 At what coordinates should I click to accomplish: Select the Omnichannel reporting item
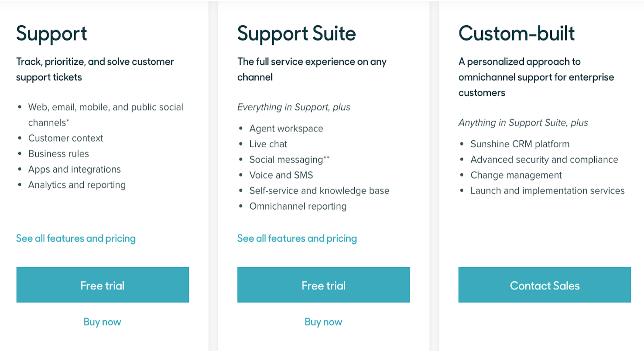tap(298, 207)
